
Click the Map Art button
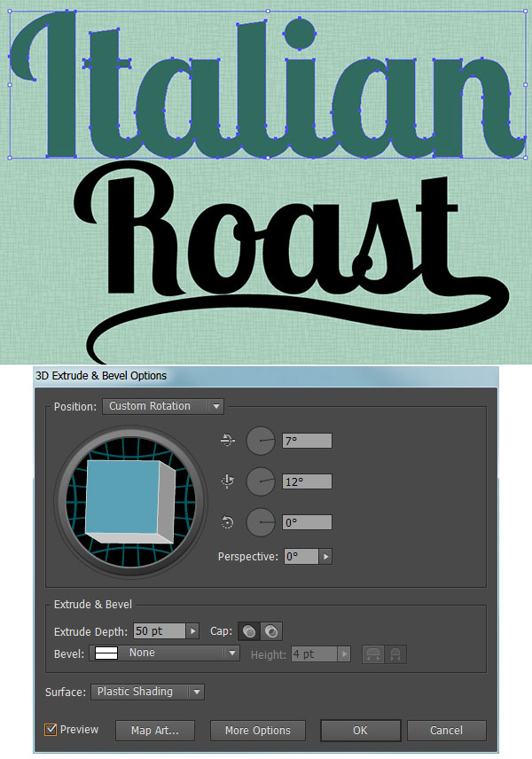click(155, 731)
